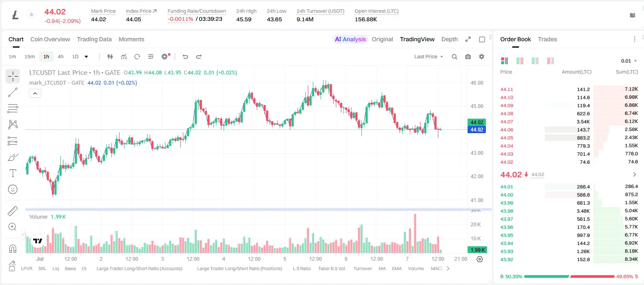Open the candlestick chart type selector
The image size is (644, 285).
[110, 57]
